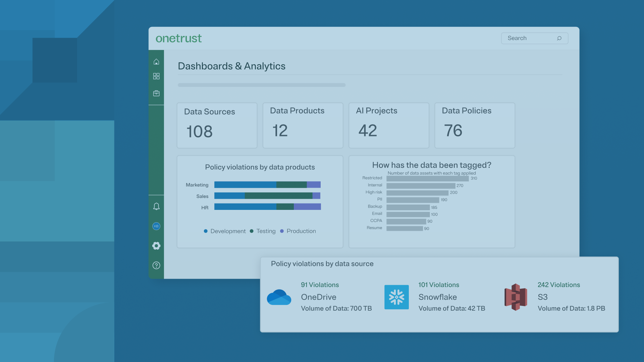
Task: Click the '101 Violations' link
Action: (x=439, y=285)
